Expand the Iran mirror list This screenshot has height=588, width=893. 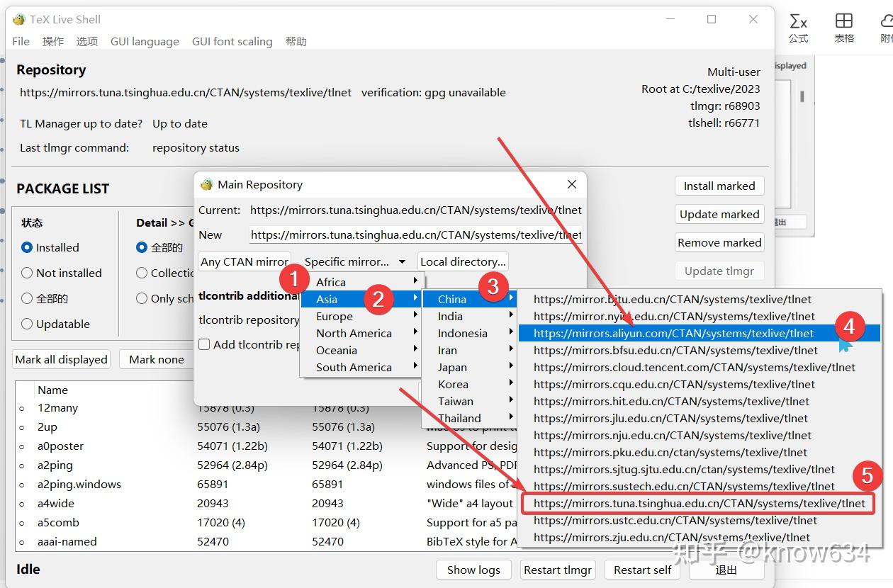point(469,350)
